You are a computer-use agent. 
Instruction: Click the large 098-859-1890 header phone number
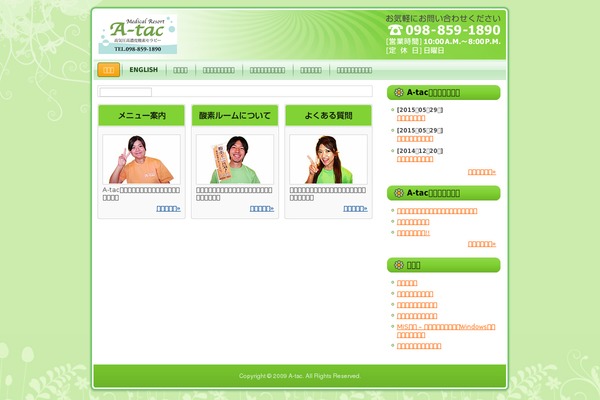pos(453,30)
